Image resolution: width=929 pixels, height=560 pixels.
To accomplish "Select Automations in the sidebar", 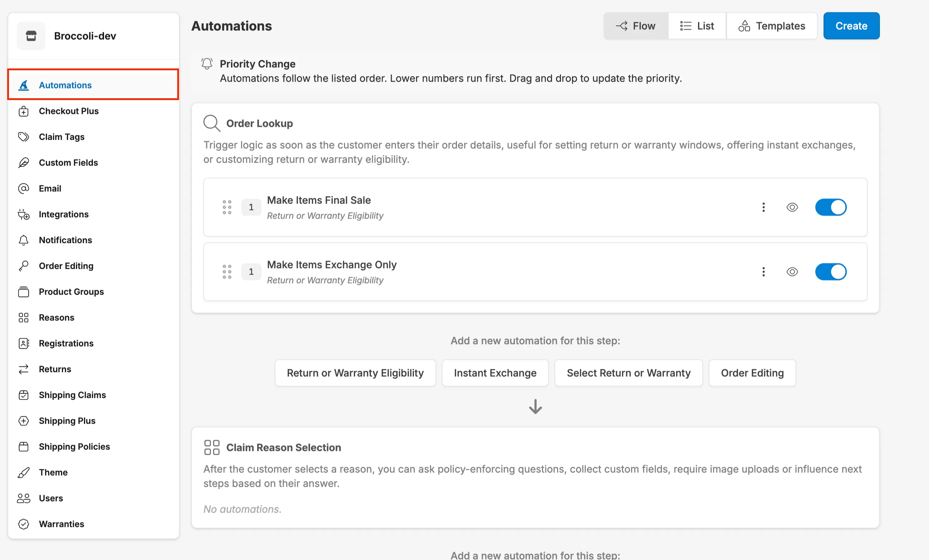I will 65,85.
